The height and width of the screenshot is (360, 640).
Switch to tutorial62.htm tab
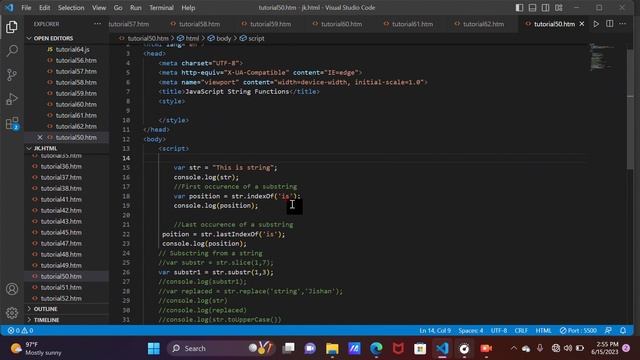(480, 24)
